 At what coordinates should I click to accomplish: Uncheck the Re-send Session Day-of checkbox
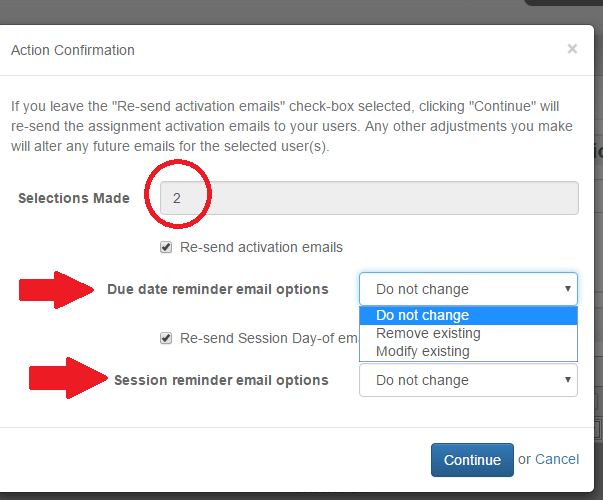click(x=166, y=338)
